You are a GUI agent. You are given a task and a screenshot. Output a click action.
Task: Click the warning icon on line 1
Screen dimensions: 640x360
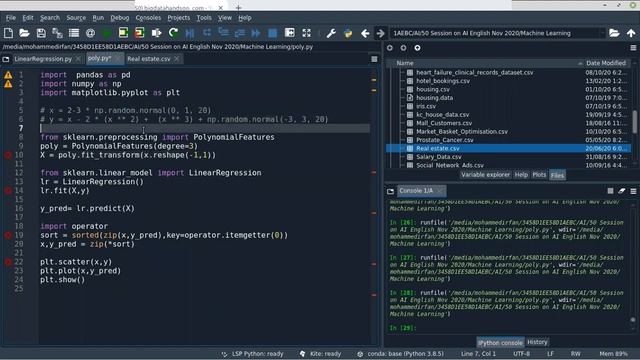(8, 75)
